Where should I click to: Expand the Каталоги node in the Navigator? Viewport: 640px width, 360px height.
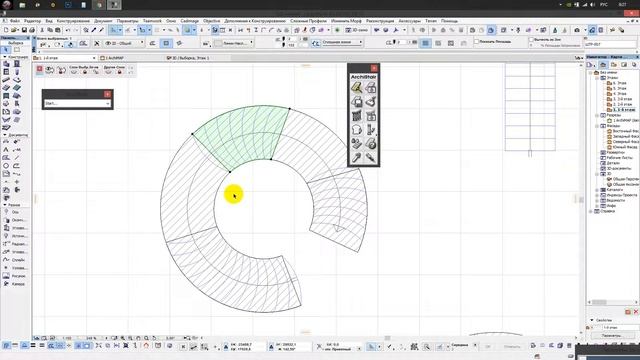tap(597, 190)
